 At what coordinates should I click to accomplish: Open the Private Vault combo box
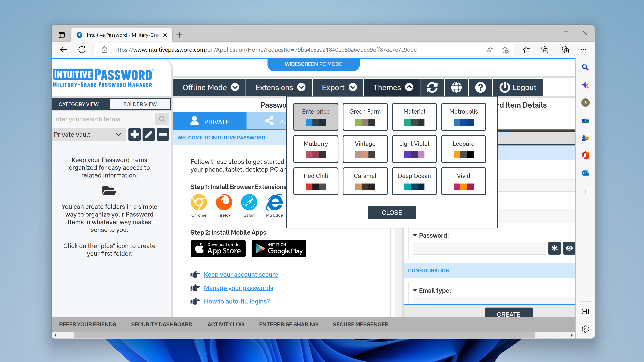coord(89,134)
